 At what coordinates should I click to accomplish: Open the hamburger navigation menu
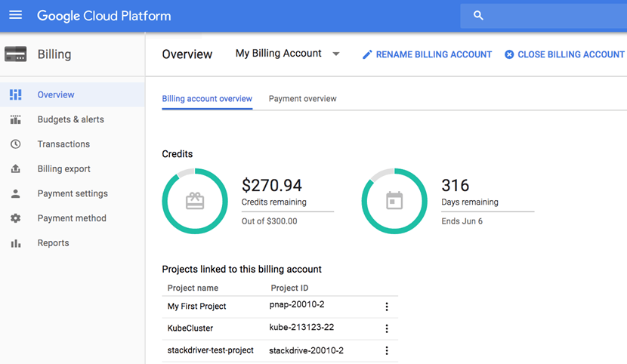(16, 15)
